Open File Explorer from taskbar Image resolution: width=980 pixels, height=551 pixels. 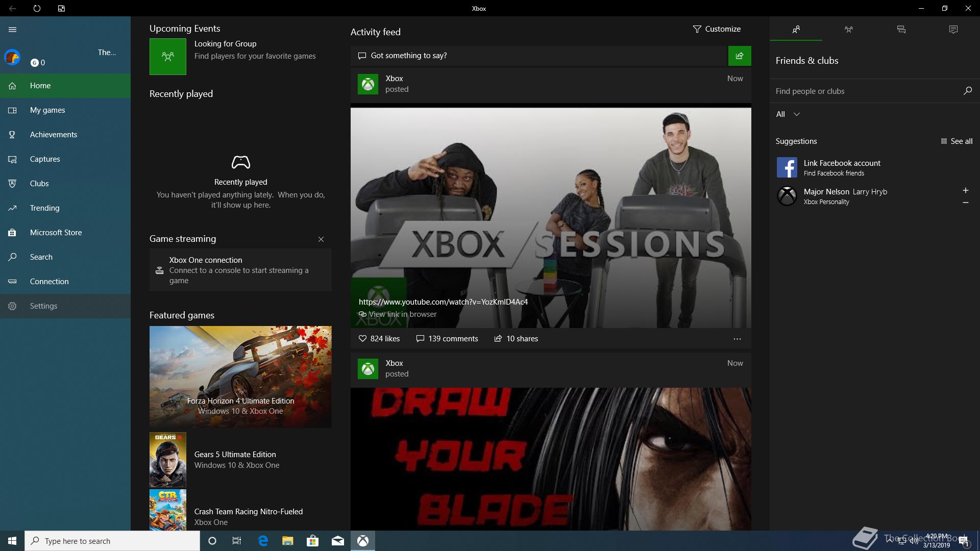click(288, 541)
